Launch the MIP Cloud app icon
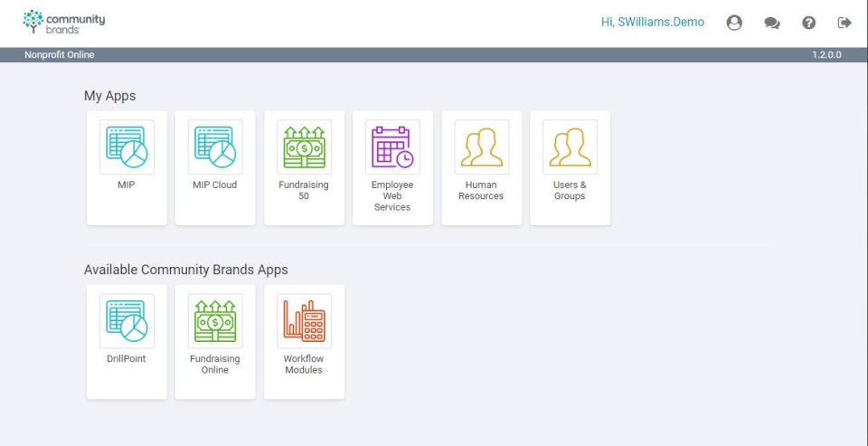The image size is (868, 446). click(x=215, y=147)
